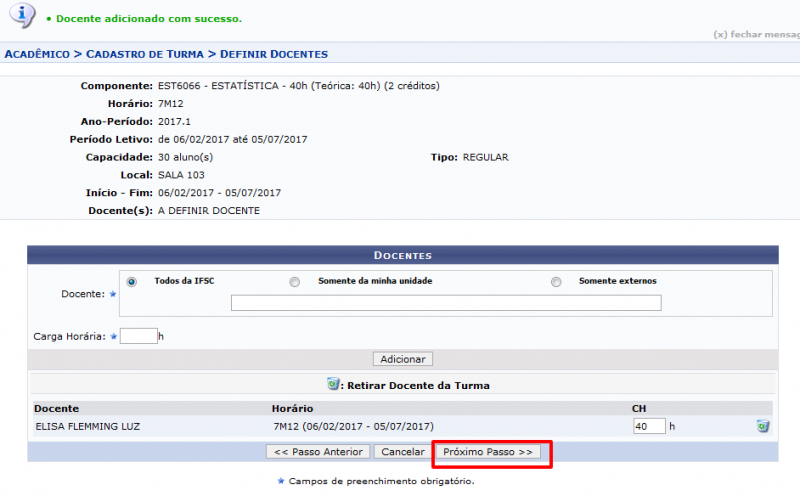The width and height of the screenshot is (800, 496).
Task: Select the 'Todos da IFSC' radio option
Action: [132, 282]
